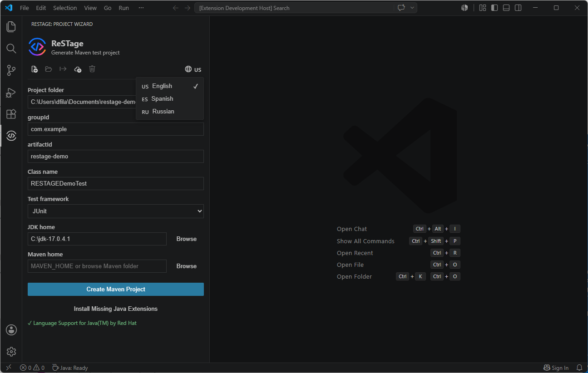Open the Extensions view
The height and width of the screenshot is (373, 588).
click(11, 114)
